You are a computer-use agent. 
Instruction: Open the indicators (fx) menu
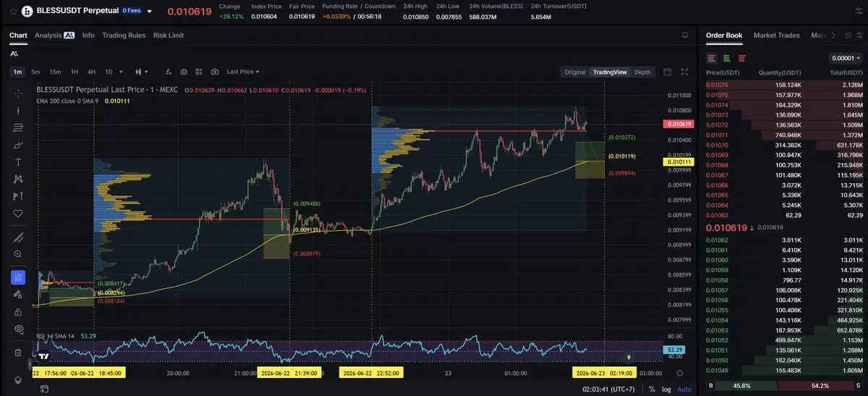[169, 72]
